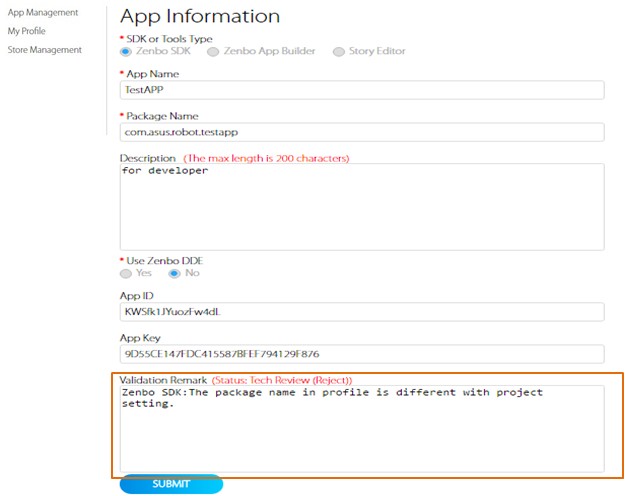Click the App Information heading
The image size is (632, 496).
coord(200,17)
